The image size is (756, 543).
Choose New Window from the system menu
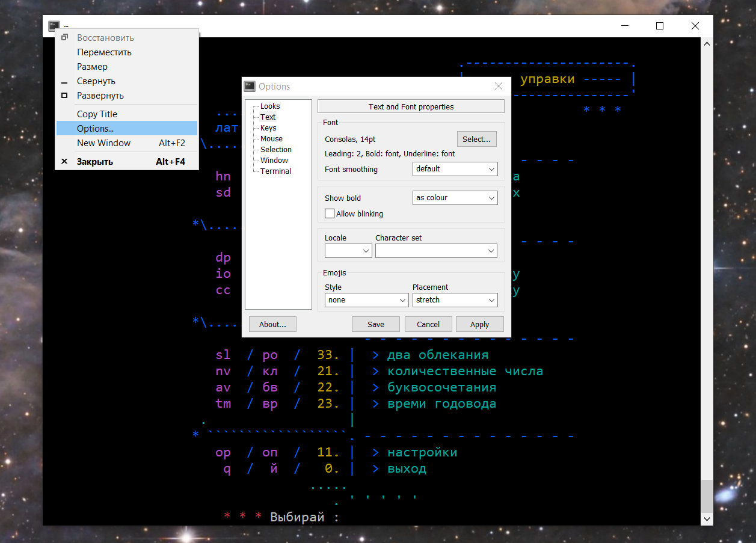(x=102, y=143)
